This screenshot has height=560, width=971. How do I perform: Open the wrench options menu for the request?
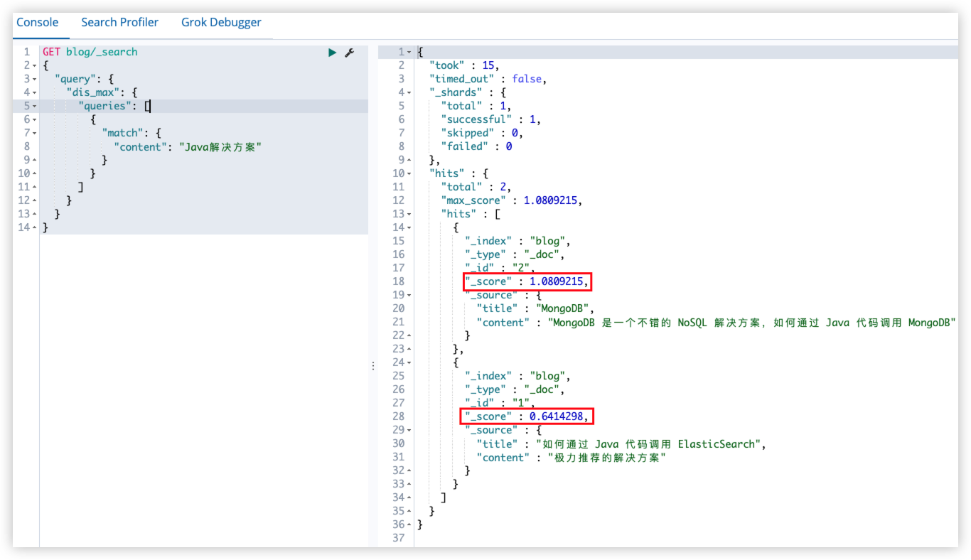point(349,53)
